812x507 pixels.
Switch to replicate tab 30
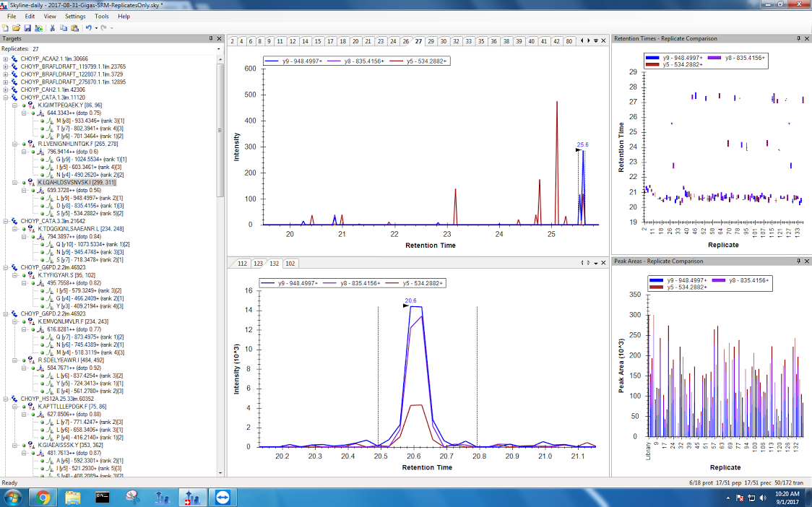point(444,41)
